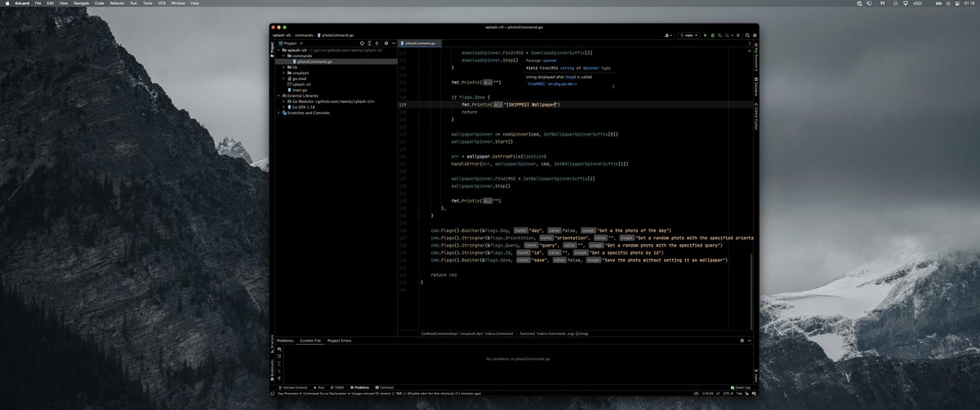Open the Navigate menu
This screenshot has height=410, width=980.
(x=81, y=3)
